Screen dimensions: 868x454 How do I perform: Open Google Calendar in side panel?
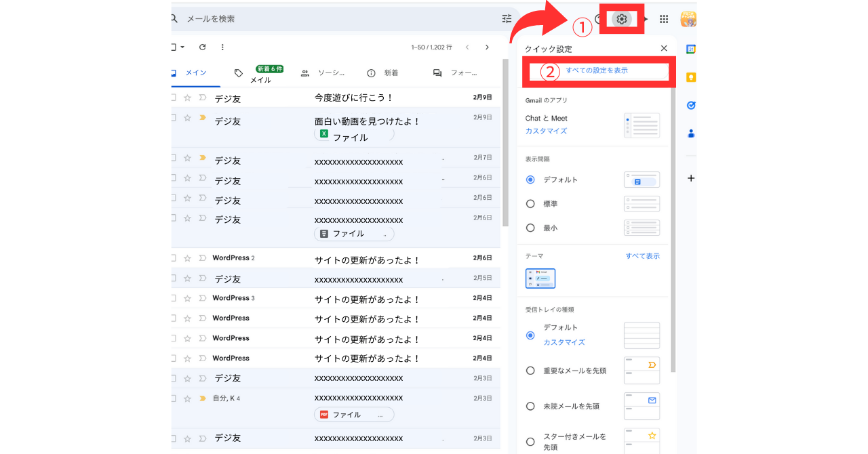[x=691, y=49]
